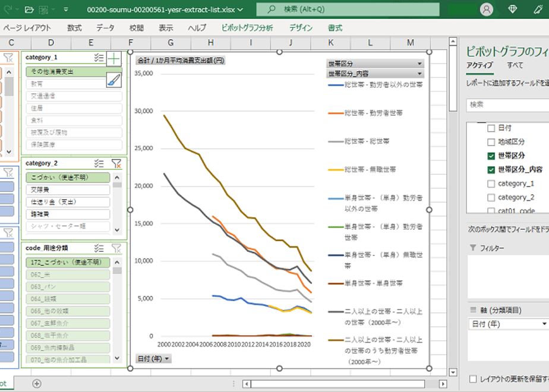549x392 pixels.
Task: Clear filter on upper blue slicer
Action: coord(8,172)
